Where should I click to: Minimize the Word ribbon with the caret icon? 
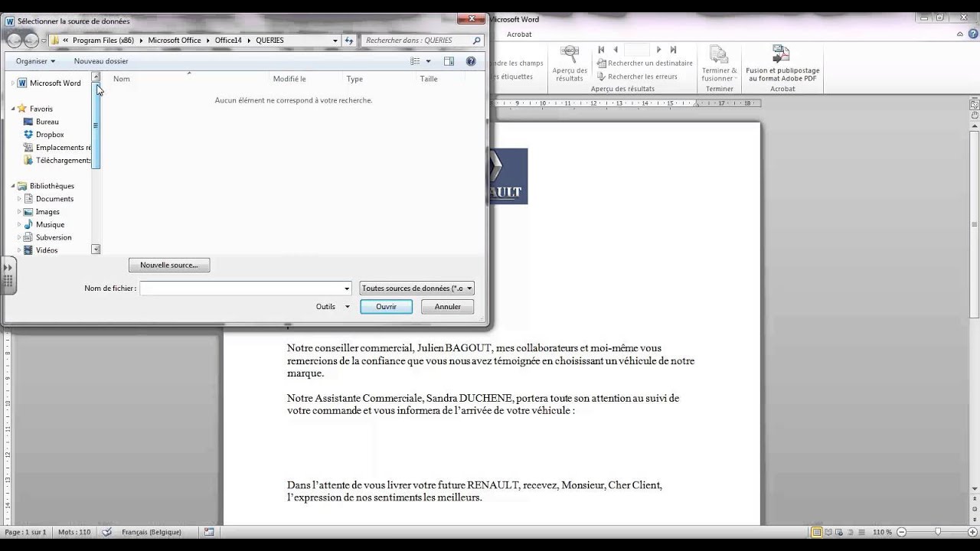click(960, 34)
